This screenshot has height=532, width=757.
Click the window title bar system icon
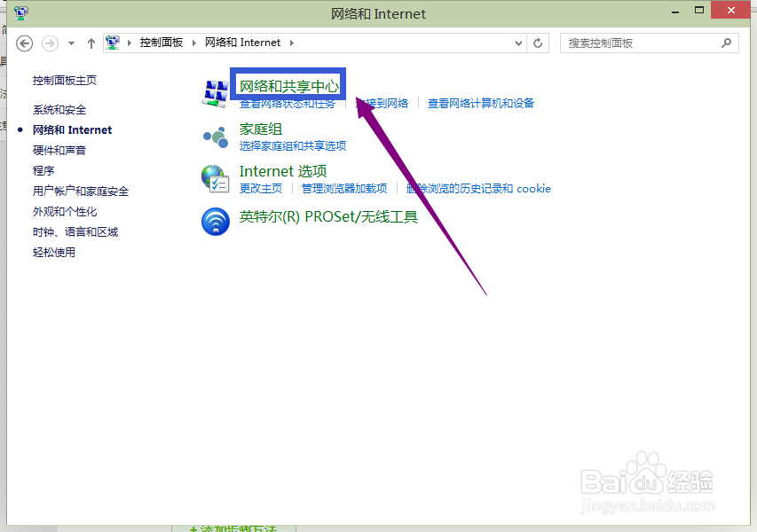(x=21, y=13)
